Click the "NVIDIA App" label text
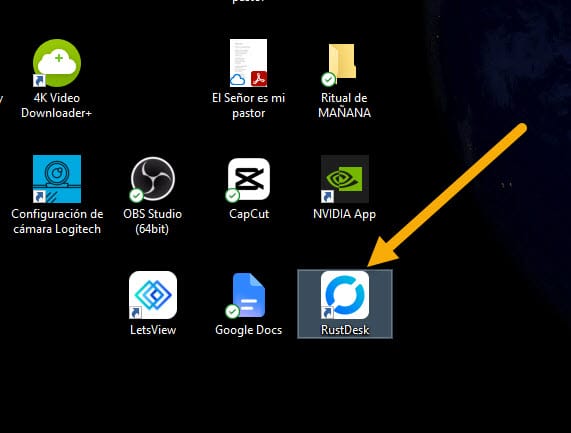Image resolution: width=571 pixels, height=433 pixels. click(x=344, y=214)
